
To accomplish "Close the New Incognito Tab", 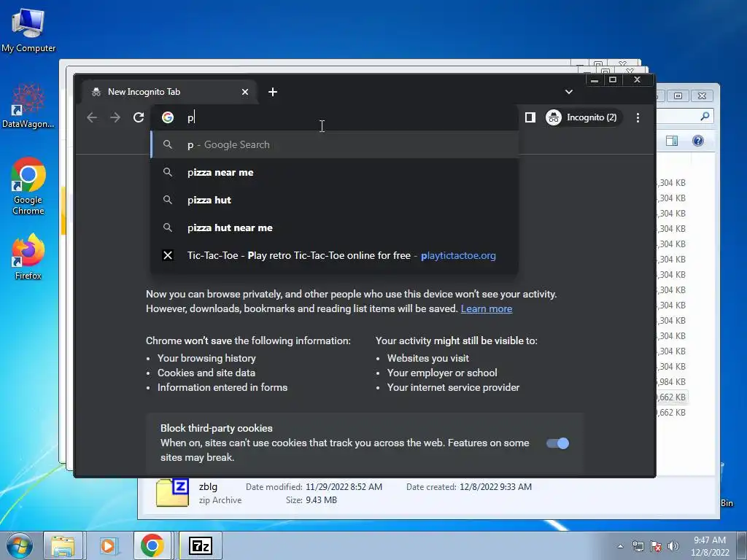I will point(245,92).
